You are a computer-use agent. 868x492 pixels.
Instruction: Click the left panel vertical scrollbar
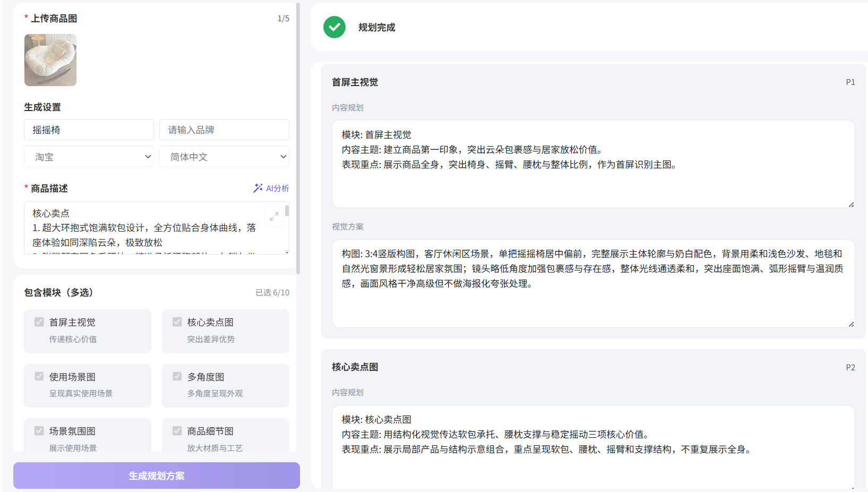(298, 138)
